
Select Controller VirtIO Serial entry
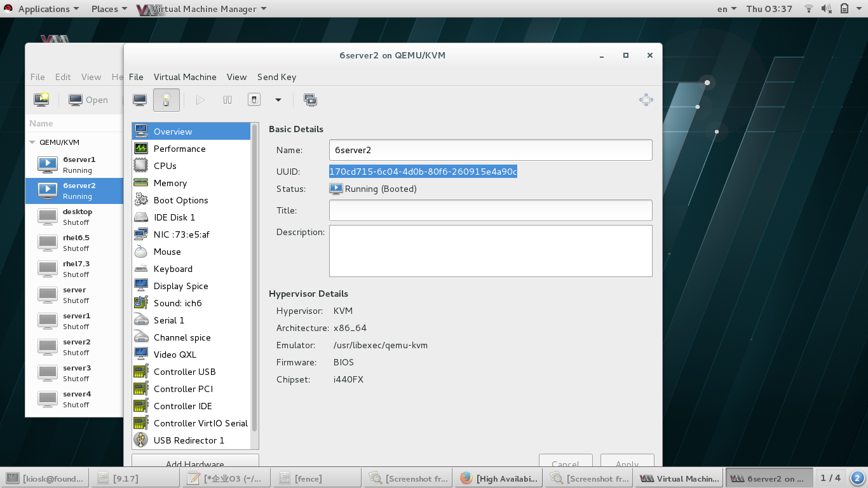tap(191, 423)
